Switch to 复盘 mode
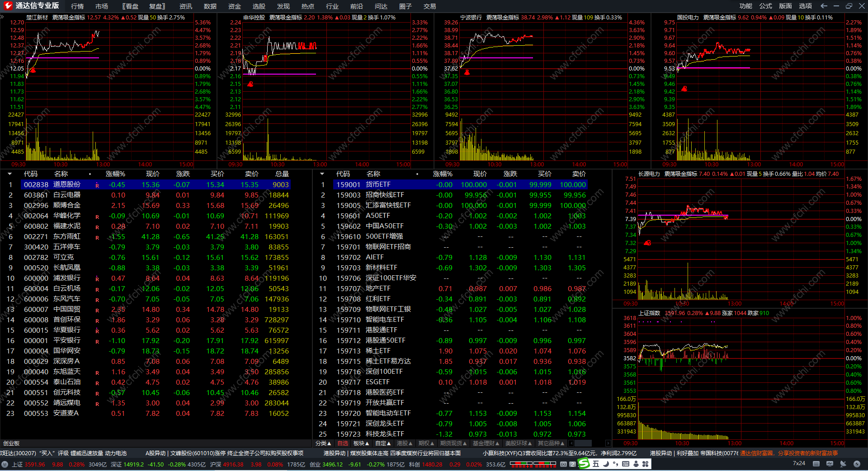Viewport: 868px width, 471px height. coord(156,6)
